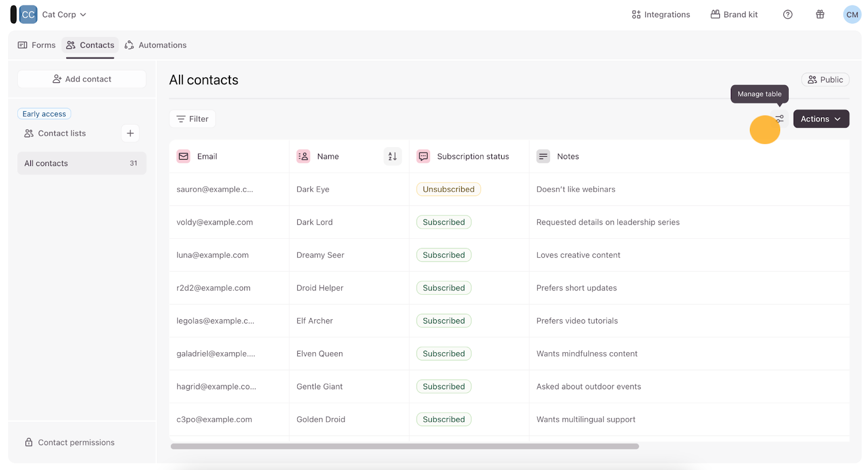The image size is (868, 470).
Task: Select the Unsubscribed status badge for Dark Eye
Action: tap(448, 189)
